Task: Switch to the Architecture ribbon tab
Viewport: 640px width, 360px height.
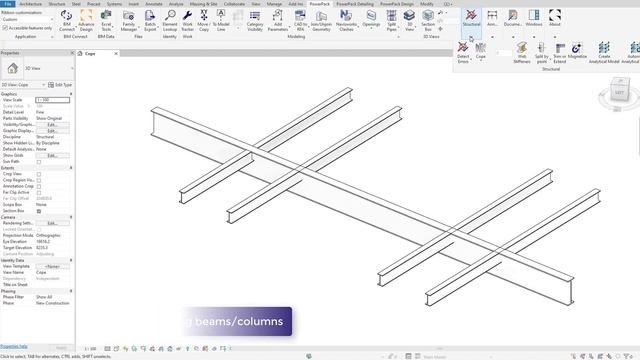Action: click(x=31, y=4)
